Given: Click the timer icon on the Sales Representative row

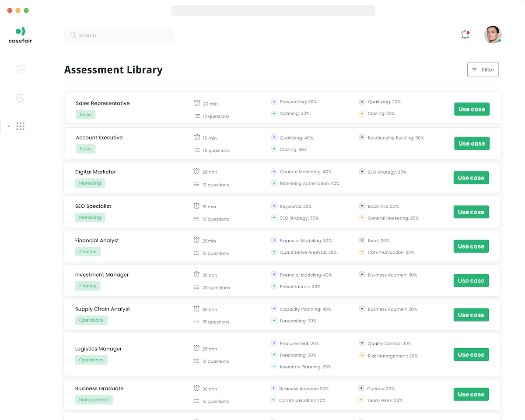Looking at the screenshot, I should [197, 103].
